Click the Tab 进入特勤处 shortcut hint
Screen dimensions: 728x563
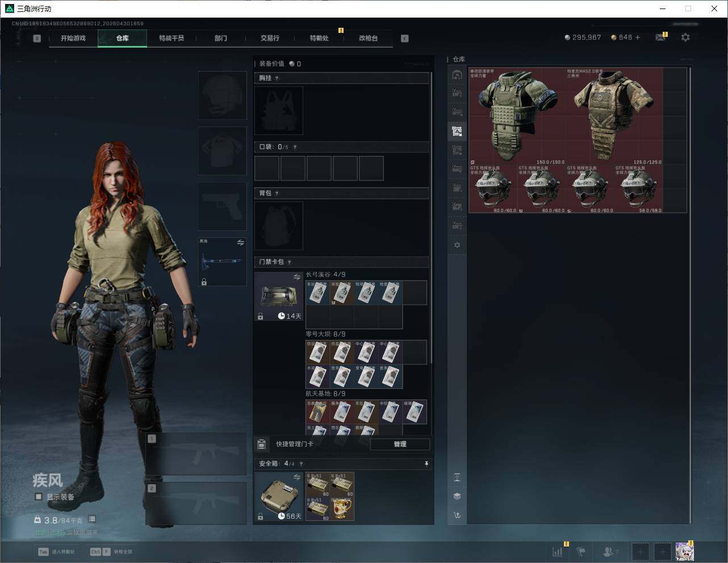click(56, 552)
